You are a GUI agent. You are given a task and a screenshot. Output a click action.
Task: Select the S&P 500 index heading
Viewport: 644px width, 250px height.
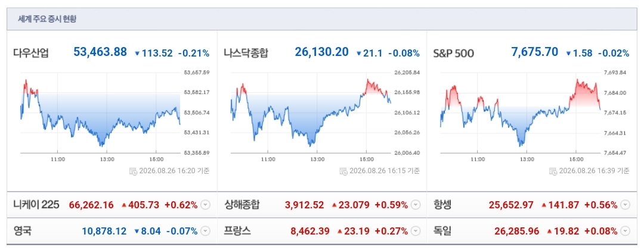[x=454, y=54]
